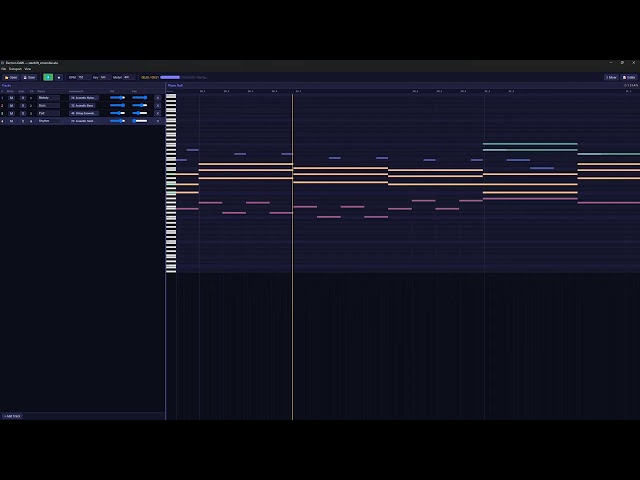Open the Bass track instrument dropdown
This screenshot has width=640, height=480.
84,106
